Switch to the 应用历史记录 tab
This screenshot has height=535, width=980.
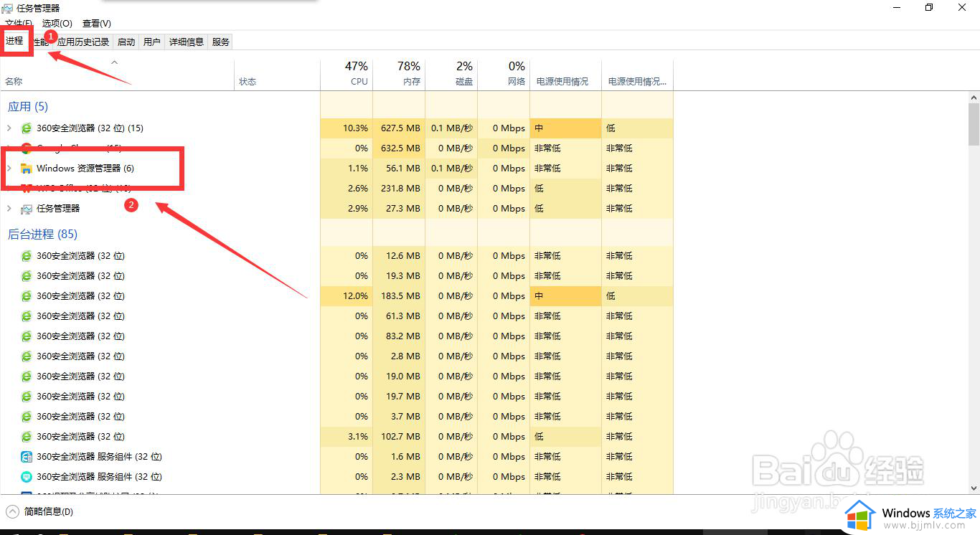coord(83,42)
